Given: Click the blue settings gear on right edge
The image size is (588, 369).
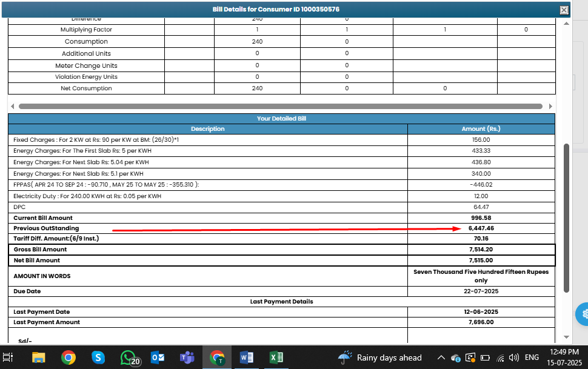Looking at the screenshot, I should click(x=583, y=314).
